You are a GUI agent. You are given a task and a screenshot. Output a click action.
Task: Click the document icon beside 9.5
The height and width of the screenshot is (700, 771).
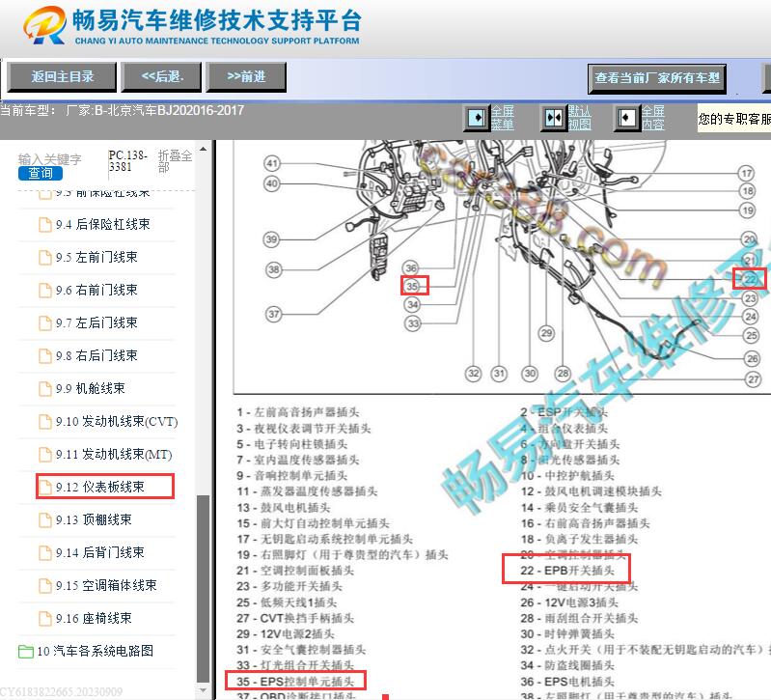pyautogui.click(x=45, y=258)
